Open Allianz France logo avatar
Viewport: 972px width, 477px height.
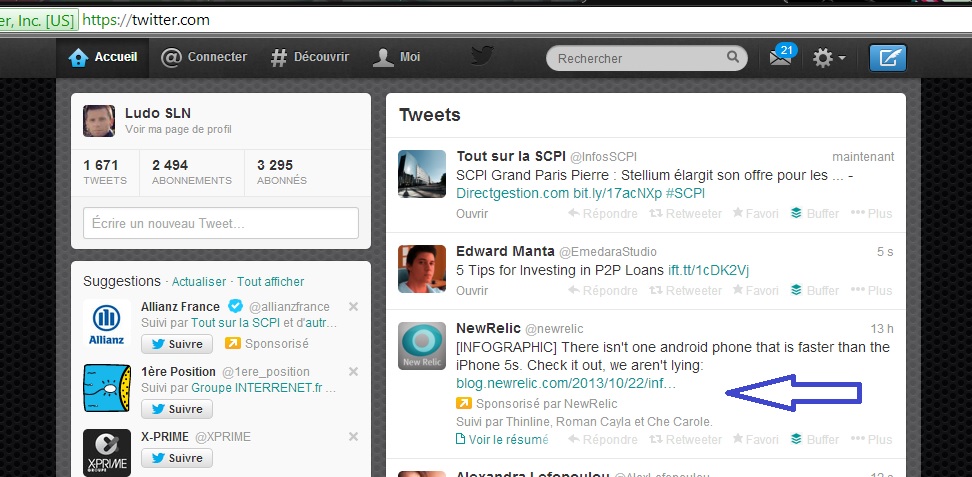tap(107, 323)
